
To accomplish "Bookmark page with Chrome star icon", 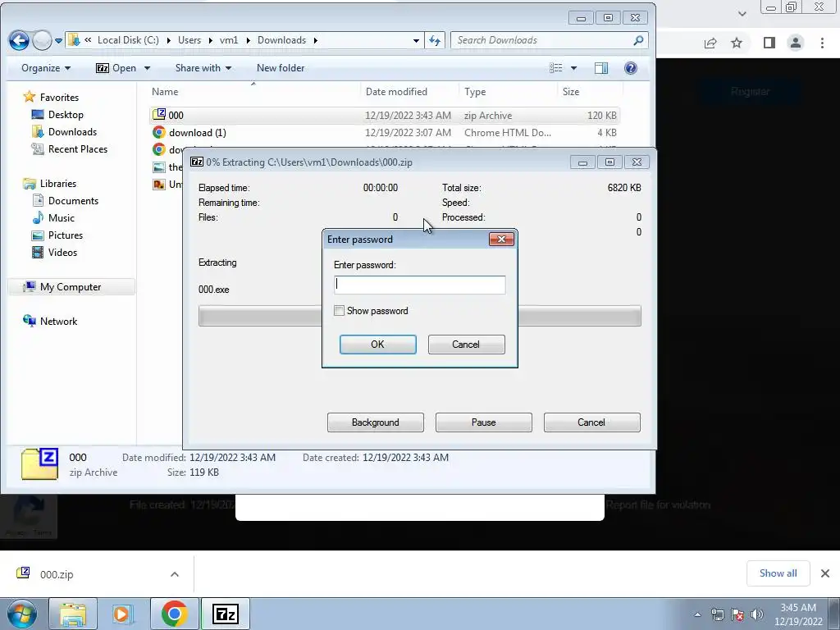I will click(737, 43).
